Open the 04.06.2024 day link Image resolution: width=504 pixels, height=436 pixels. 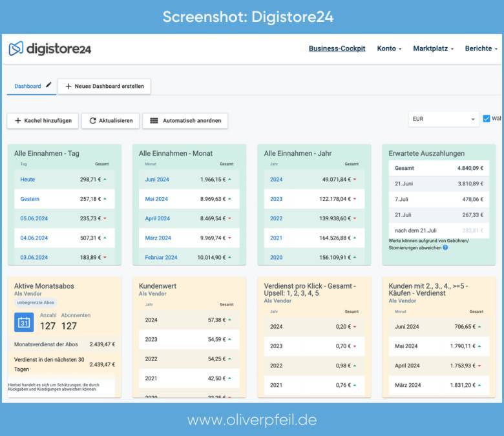coord(34,238)
